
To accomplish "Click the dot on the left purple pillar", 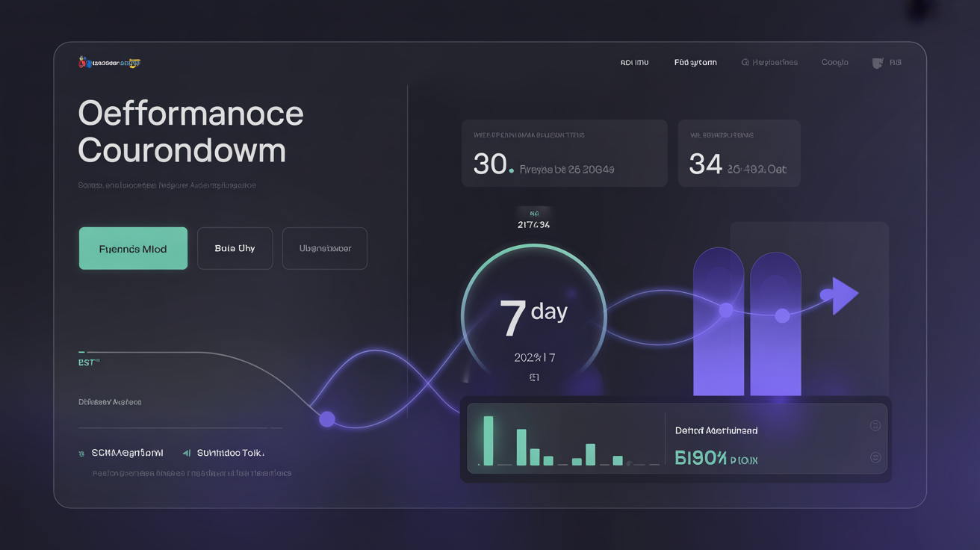I will pyautogui.click(x=725, y=309).
